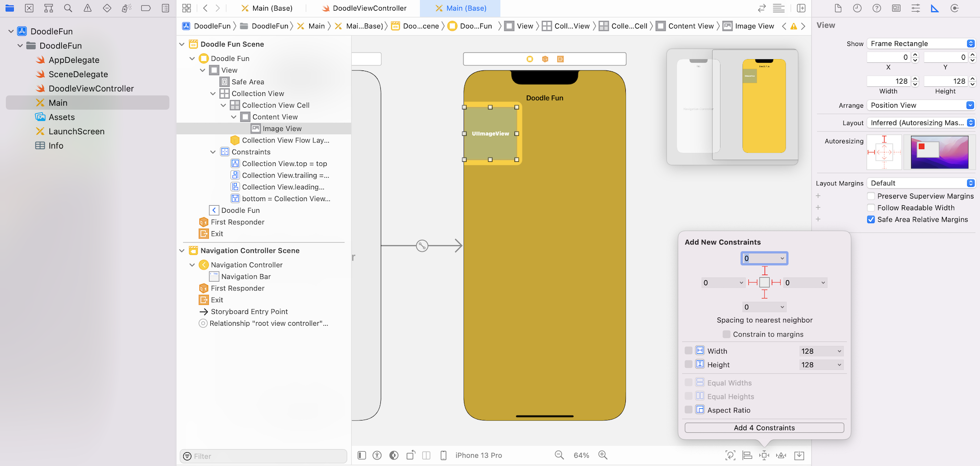Open the Show Frame Rectangle dropdown

pos(921,43)
